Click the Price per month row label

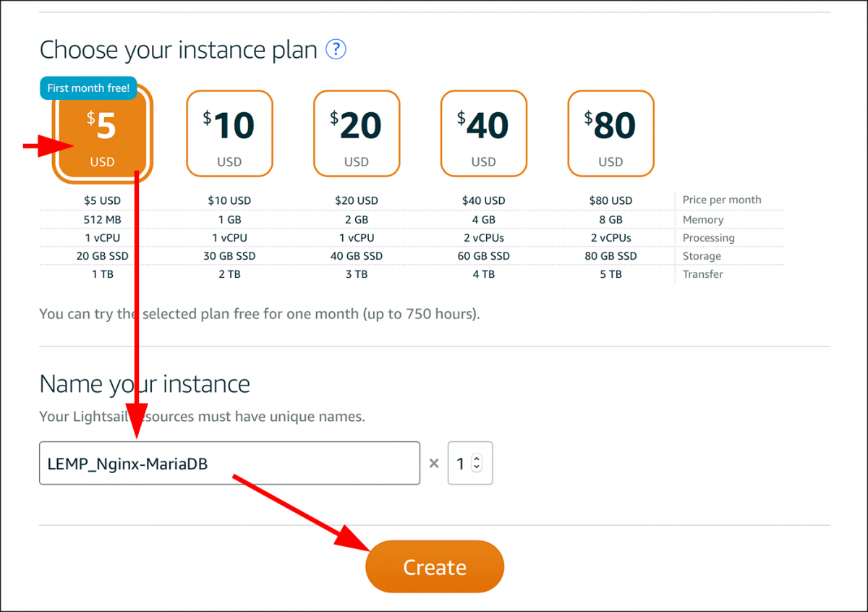(721, 200)
